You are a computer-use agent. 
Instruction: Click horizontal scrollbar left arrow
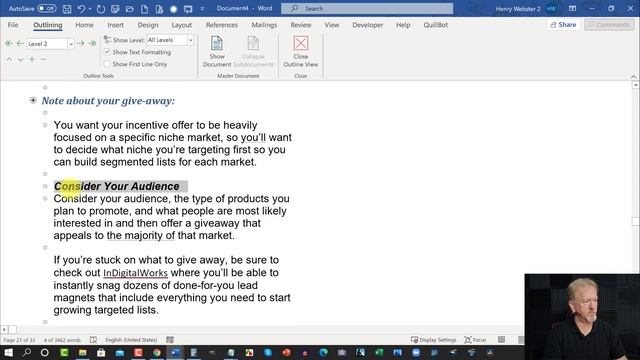[4, 329]
